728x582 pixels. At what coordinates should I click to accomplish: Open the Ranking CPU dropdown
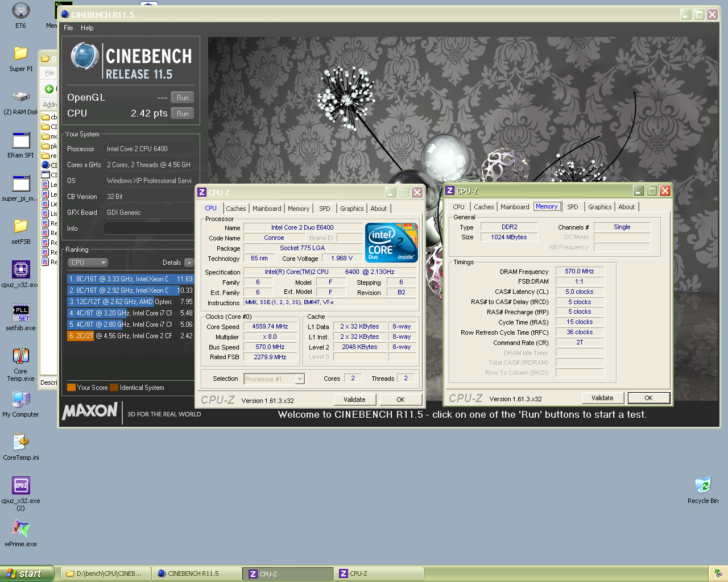pyautogui.click(x=88, y=263)
